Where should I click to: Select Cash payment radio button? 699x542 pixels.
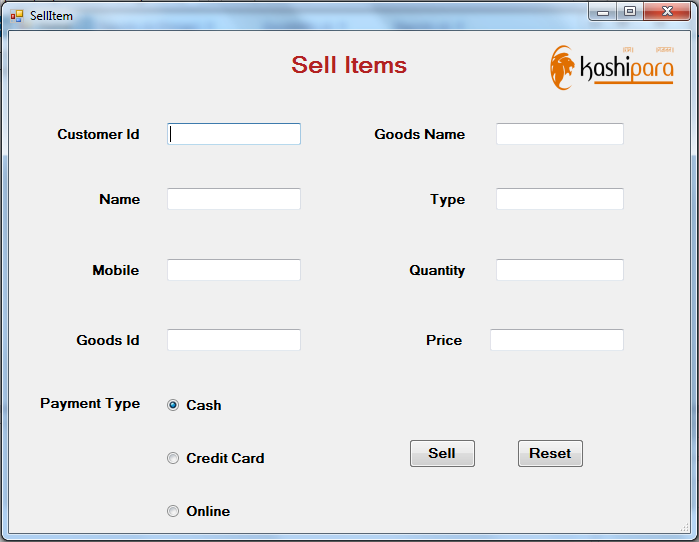pos(173,405)
